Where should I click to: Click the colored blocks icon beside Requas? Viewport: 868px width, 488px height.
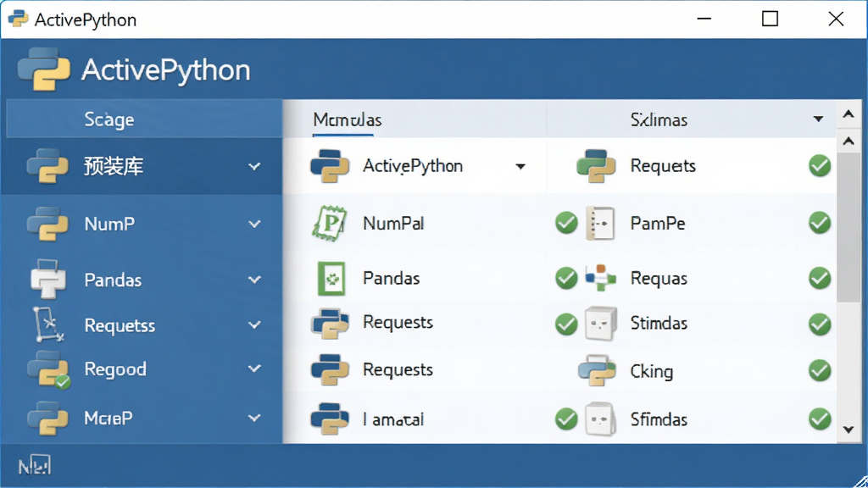tap(601, 278)
